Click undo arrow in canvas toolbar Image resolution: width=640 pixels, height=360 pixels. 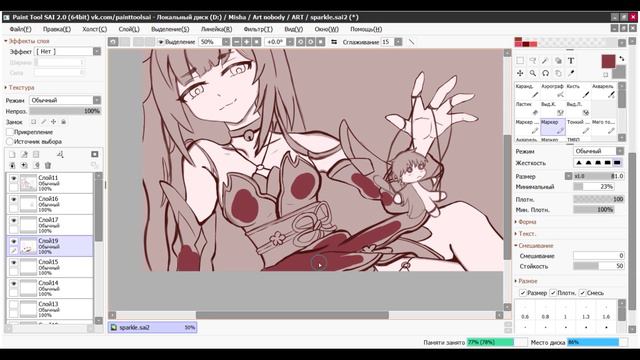pyautogui.click(x=113, y=42)
